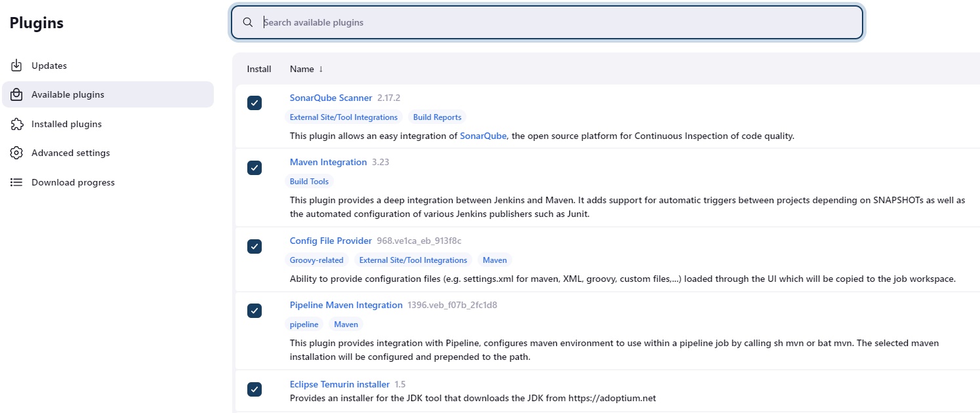The width and height of the screenshot is (980, 413).
Task: Filter by the Groovy-related tag
Action: pyautogui.click(x=316, y=260)
